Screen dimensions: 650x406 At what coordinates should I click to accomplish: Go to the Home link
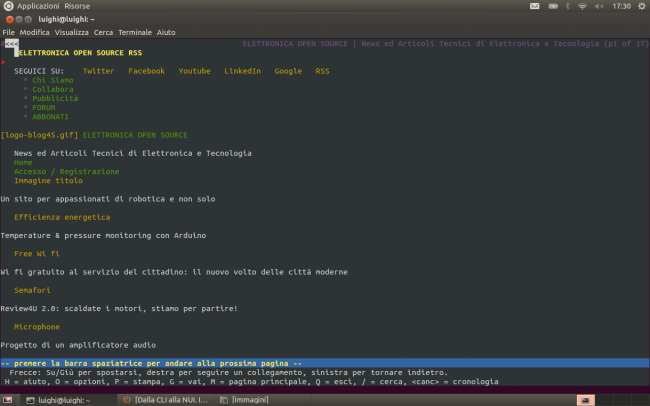pyautogui.click(x=23, y=162)
